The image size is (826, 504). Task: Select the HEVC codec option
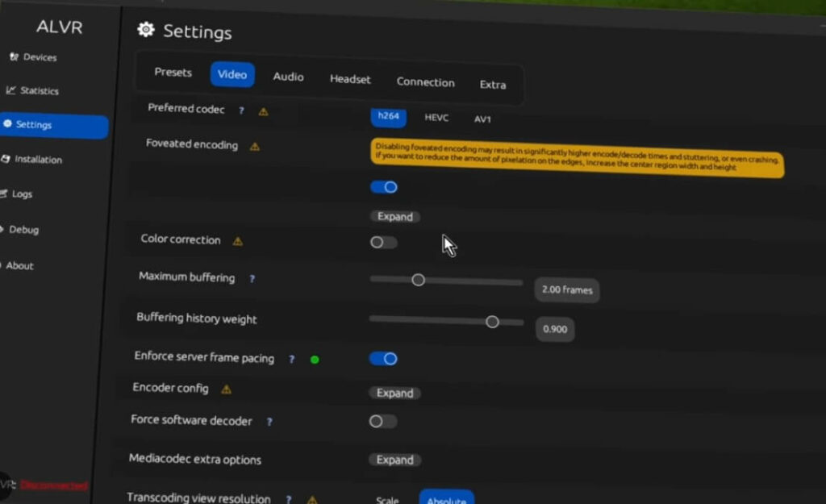436,118
